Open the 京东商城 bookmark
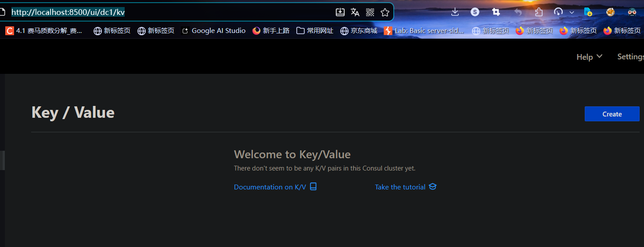This screenshot has width=644, height=247. click(x=359, y=31)
